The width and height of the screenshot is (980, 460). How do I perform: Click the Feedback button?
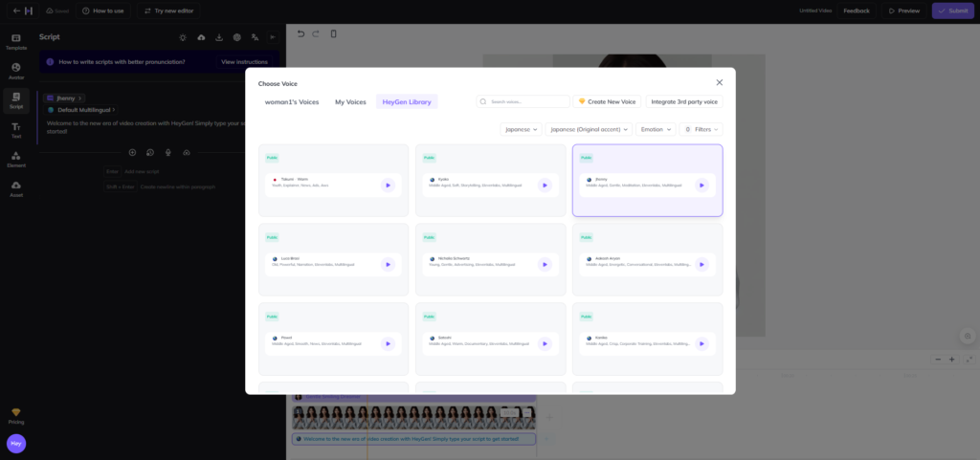click(857, 11)
